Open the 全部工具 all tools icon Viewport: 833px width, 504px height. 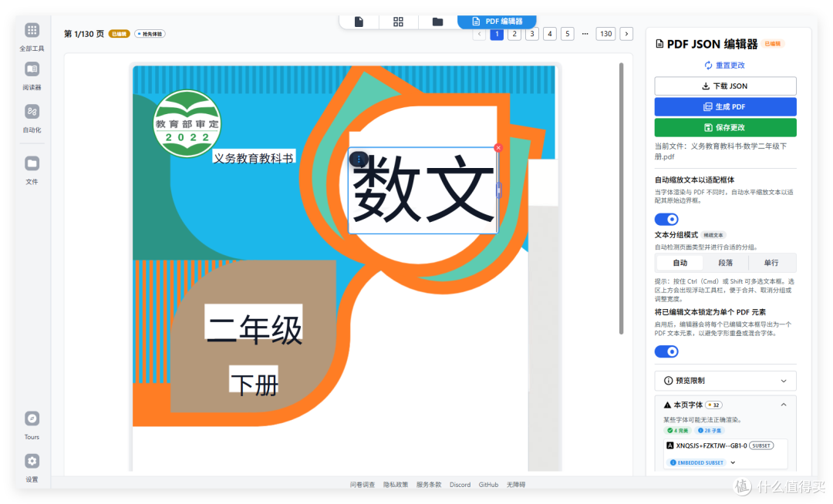[x=32, y=30]
